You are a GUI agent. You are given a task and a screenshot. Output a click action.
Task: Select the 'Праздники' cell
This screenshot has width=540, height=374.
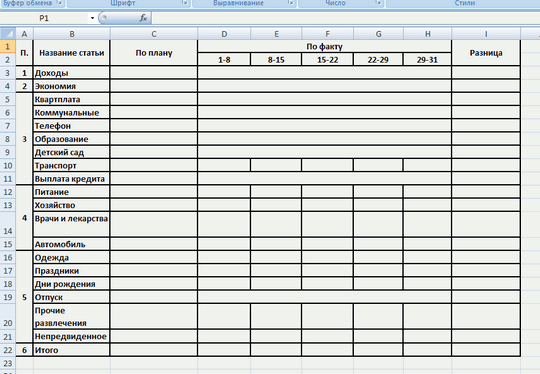(x=72, y=271)
